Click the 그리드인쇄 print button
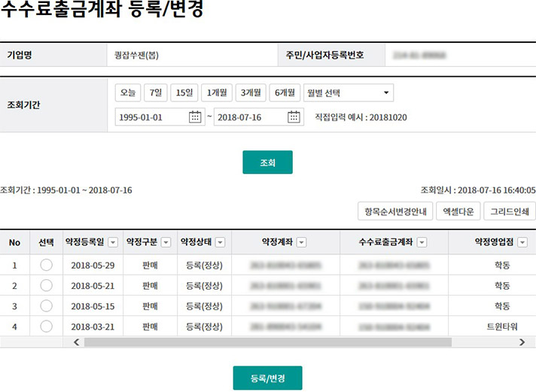 click(509, 211)
